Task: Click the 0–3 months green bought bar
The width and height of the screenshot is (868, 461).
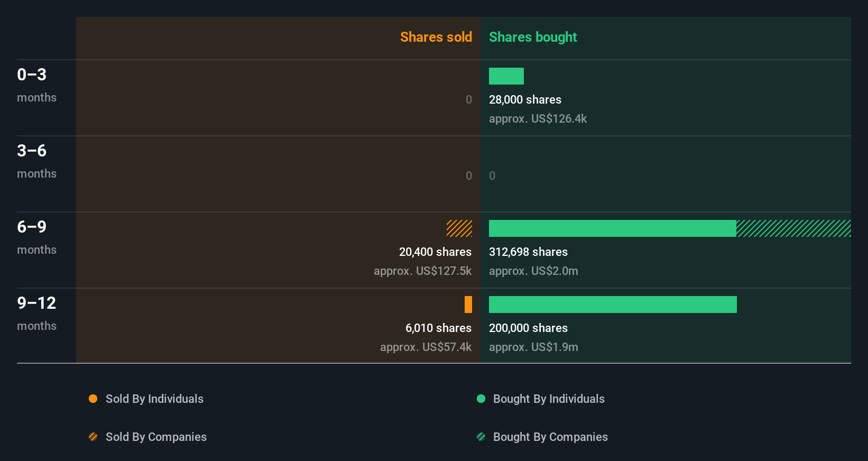Action: (506, 76)
